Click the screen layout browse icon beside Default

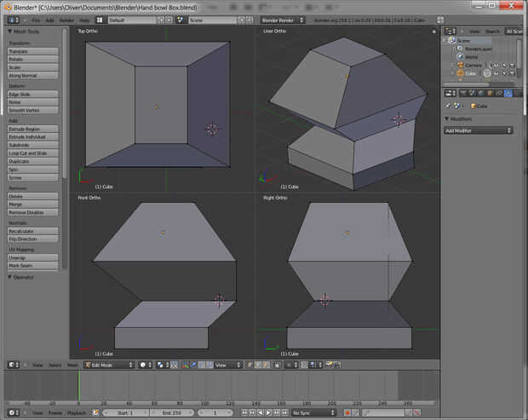pyautogui.click(x=100, y=20)
